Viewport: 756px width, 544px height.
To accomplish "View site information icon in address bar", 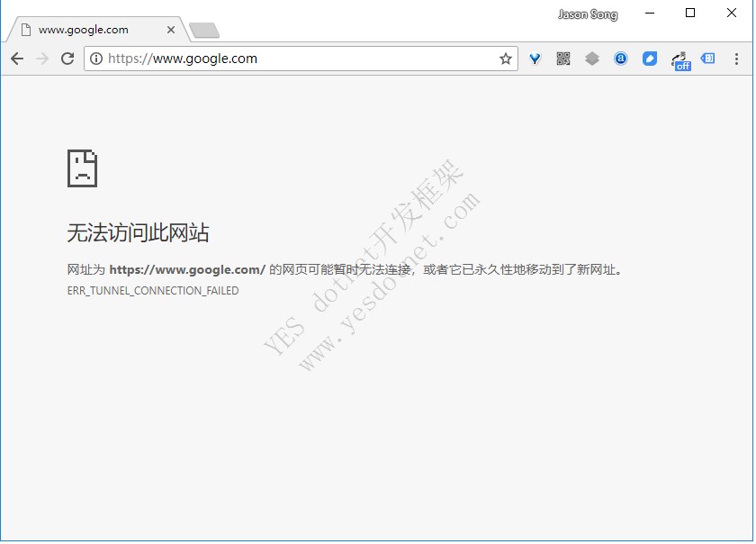I will 96,59.
